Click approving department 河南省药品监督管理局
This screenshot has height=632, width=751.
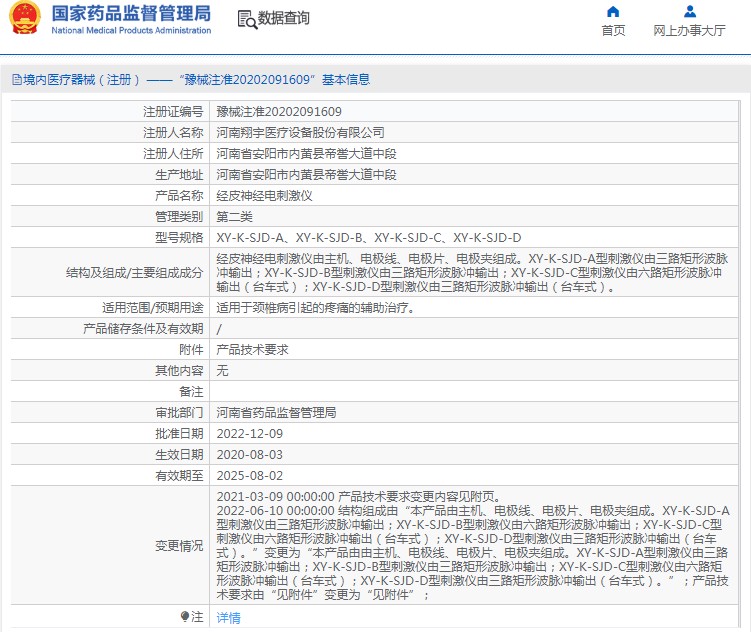coord(276,413)
